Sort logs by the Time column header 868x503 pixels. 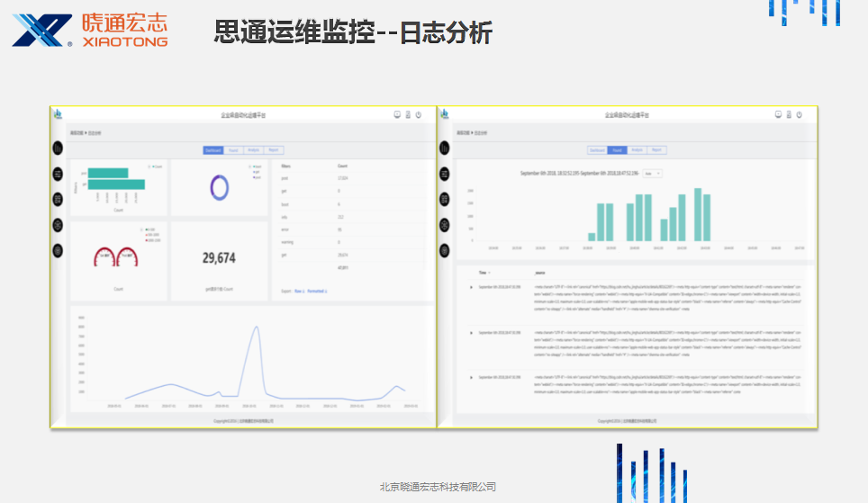pyautogui.click(x=484, y=272)
